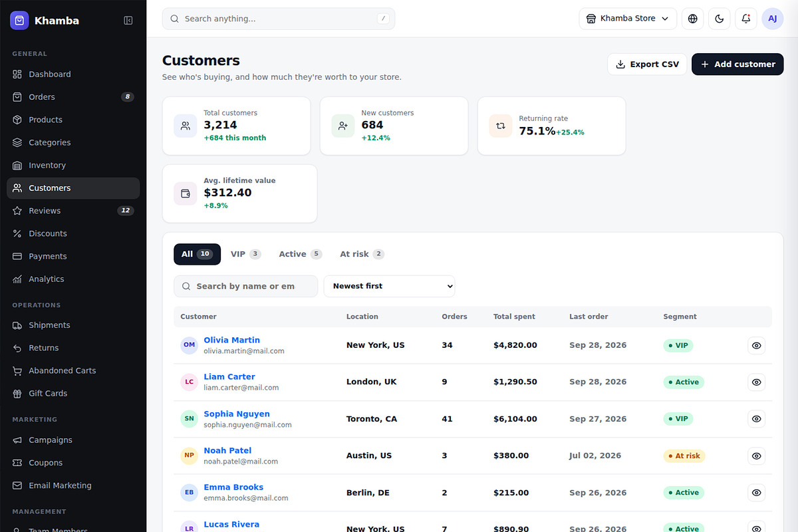Click the Khamba logo icon

pos(20,21)
